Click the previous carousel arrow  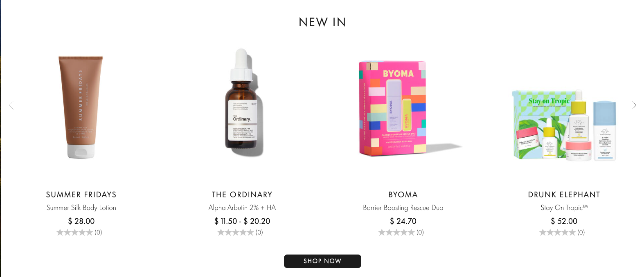click(11, 105)
